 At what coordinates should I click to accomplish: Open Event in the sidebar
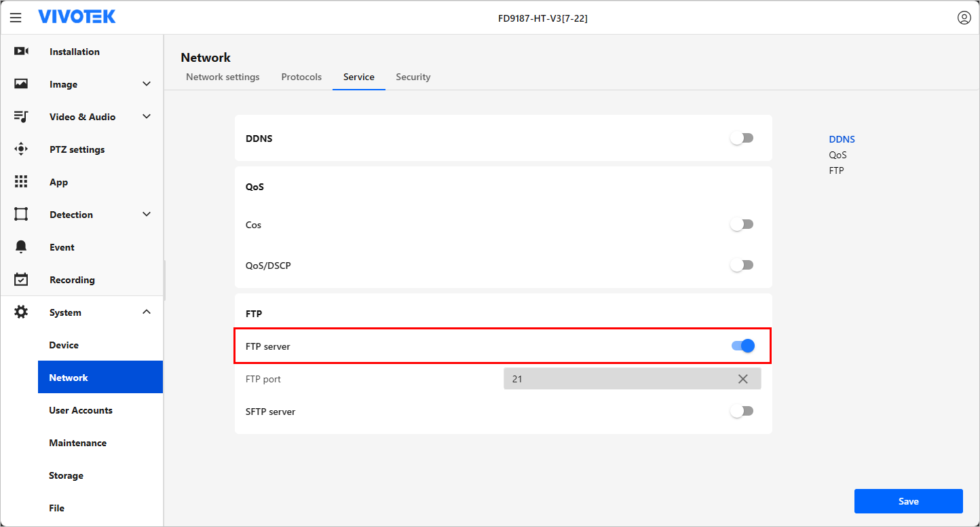tap(62, 247)
